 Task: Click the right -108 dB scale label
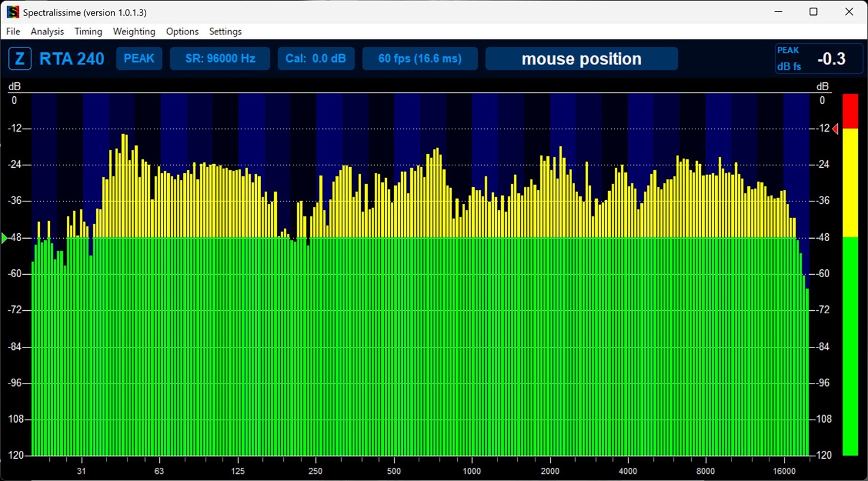[x=822, y=419]
